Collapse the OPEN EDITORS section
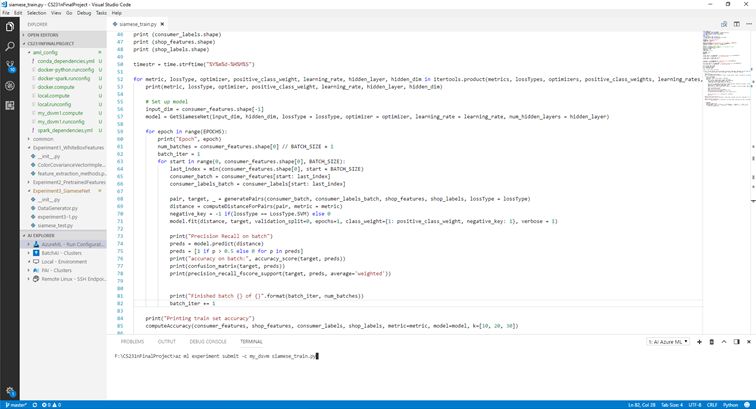The image size is (756, 409). (x=64, y=35)
